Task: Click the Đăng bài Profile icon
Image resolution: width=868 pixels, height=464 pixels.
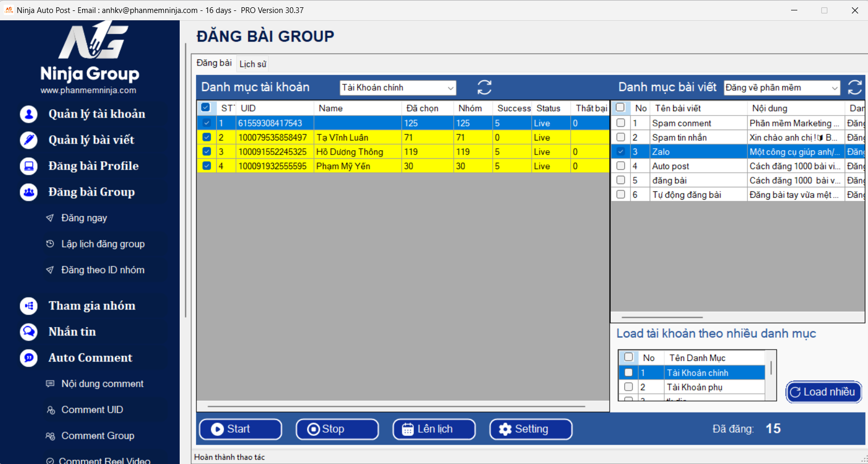Action: (29, 166)
